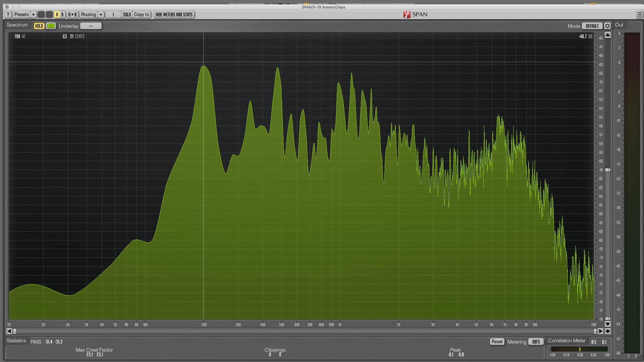The width and height of the screenshot is (644, 362).
Task: Click the 'G3 21 CENTS' note readout
Action: (x=73, y=37)
